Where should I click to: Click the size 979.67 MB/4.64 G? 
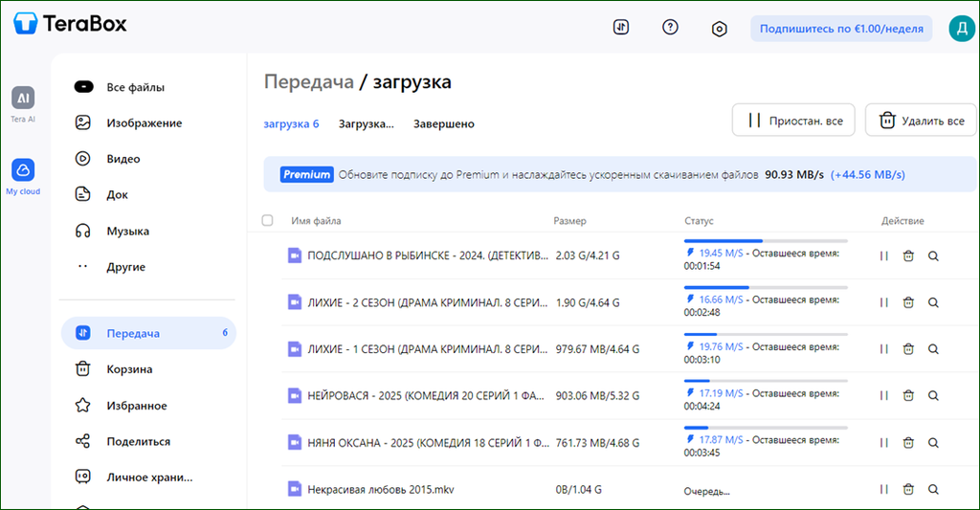[597, 348]
